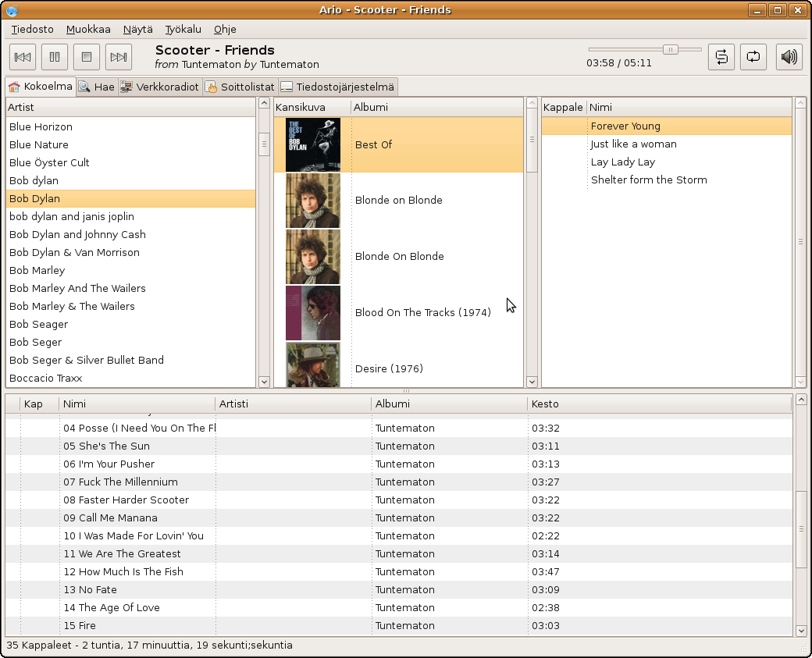Open the volume control speaker icon
This screenshot has width=812, height=658.
pyautogui.click(x=789, y=57)
